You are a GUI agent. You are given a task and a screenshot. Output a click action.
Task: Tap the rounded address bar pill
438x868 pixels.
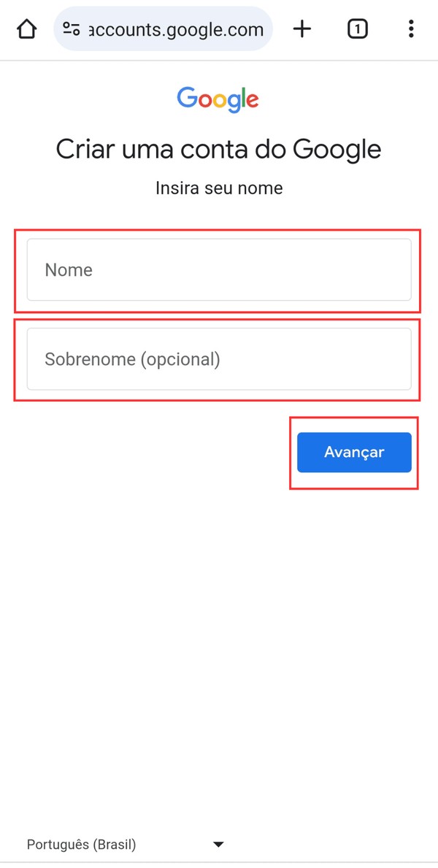164,30
